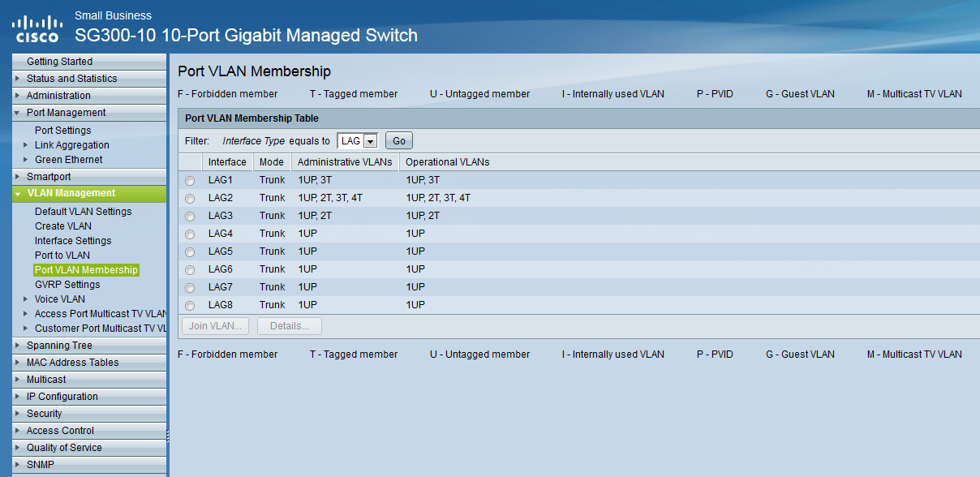Expand the Spanning Tree section arrow
Image resolution: width=980 pixels, height=477 pixels.
pyautogui.click(x=17, y=346)
